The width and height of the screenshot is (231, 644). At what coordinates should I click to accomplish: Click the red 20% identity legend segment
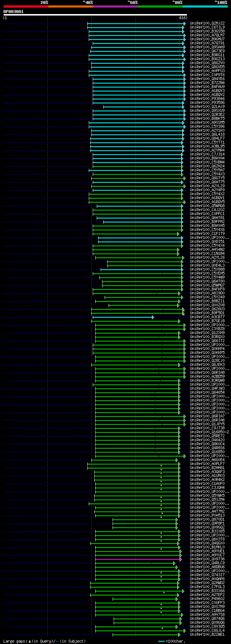tap(26, 6)
